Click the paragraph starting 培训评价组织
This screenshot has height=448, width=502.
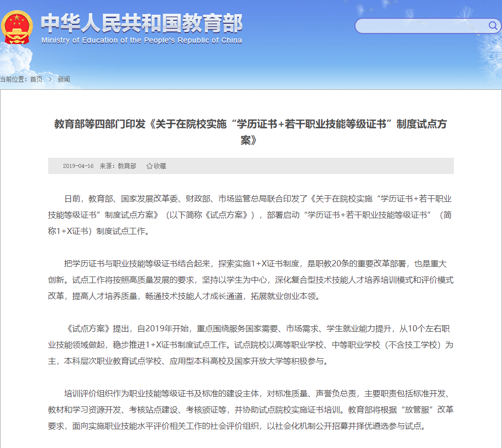coord(250,409)
